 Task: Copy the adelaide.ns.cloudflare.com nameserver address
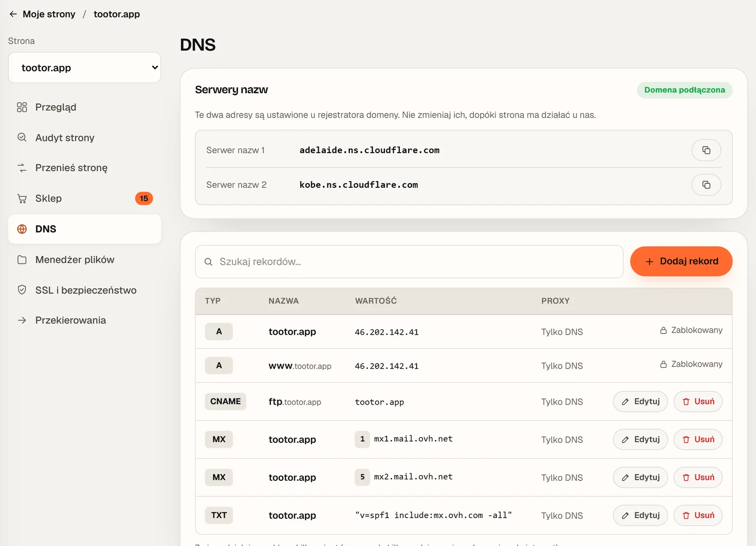tap(706, 150)
